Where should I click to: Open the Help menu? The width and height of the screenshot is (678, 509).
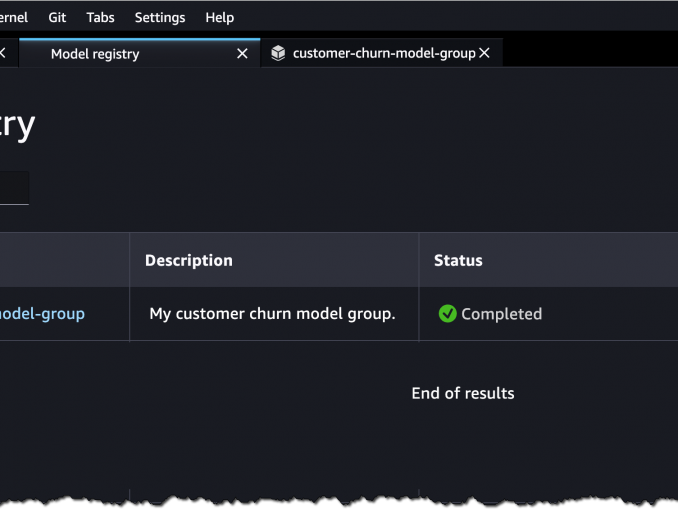coord(219,17)
